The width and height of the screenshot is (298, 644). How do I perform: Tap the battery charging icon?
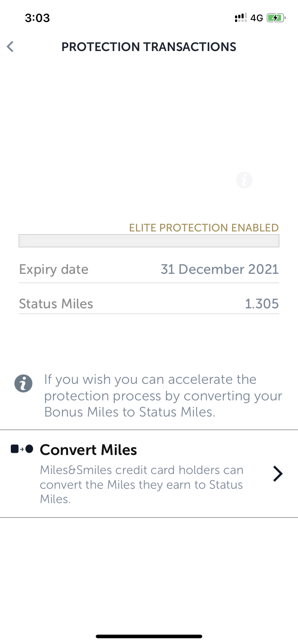tap(276, 18)
